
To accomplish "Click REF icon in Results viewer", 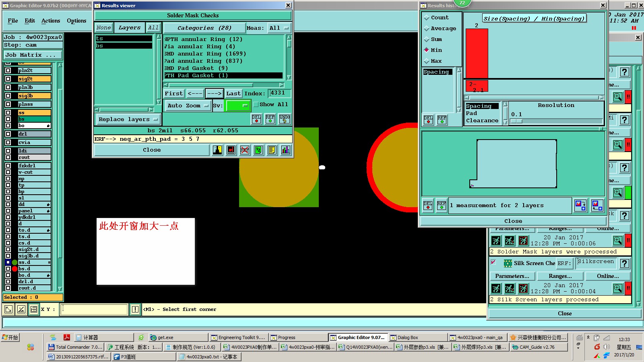I will click(270, 119).
